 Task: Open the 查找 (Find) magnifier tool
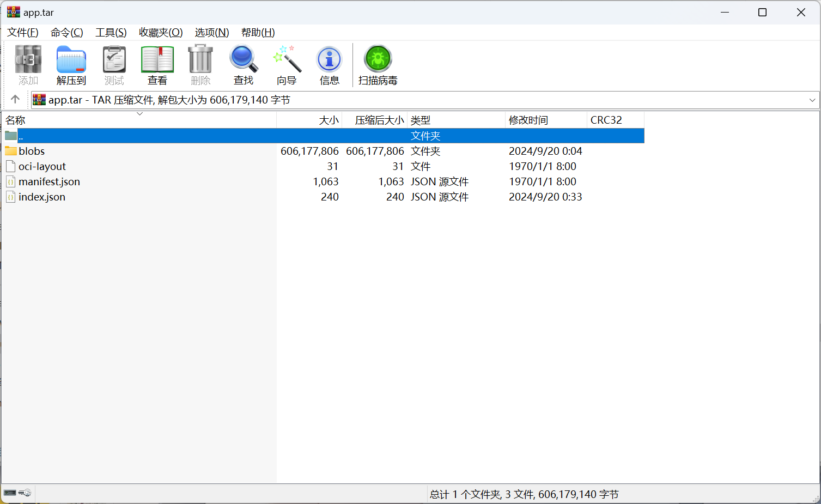coord(244,65)
